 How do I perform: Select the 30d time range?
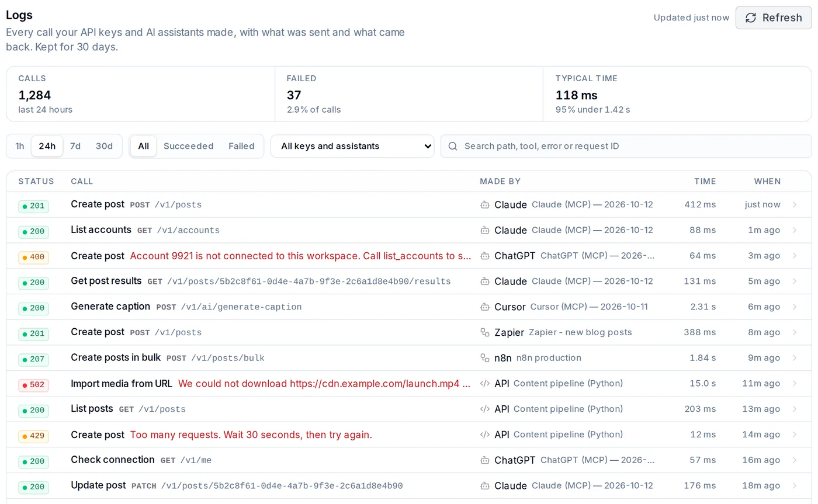point(104,146)
